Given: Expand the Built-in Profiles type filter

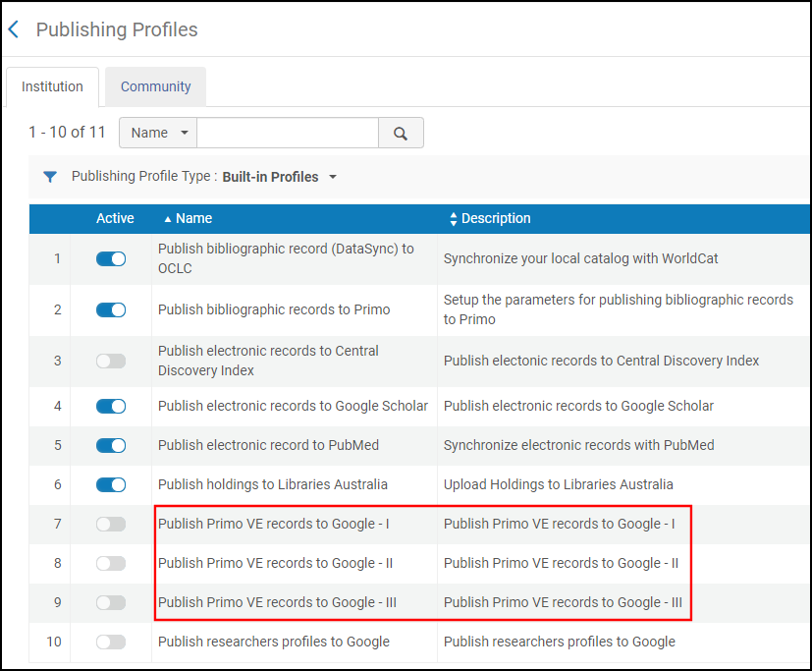Looking at the screenshot, I should point(280,177).
